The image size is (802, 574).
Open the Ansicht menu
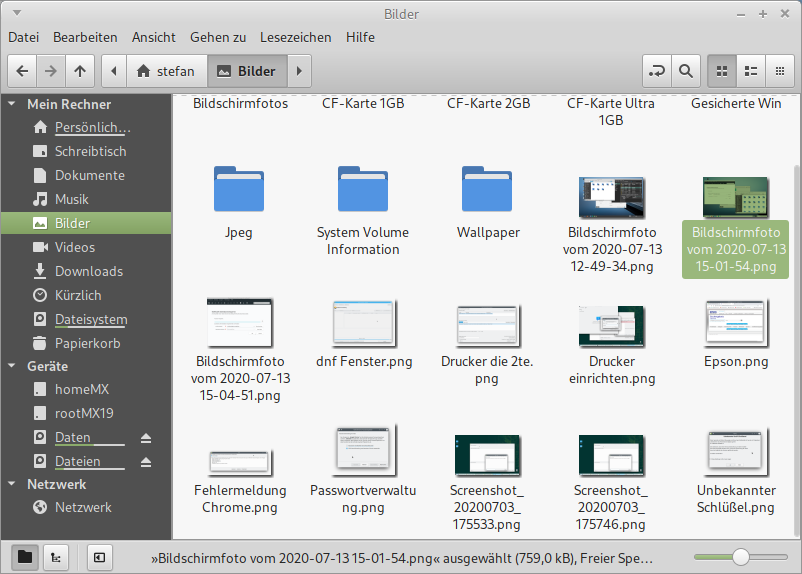tap(153, 37)
